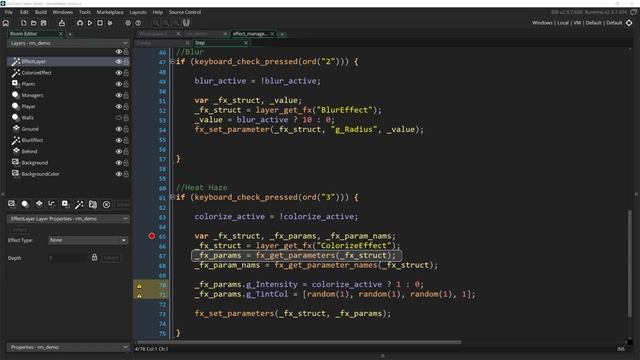640x360 pixels.
Task: Select the BlurEffect layer row
Action: coord(69,140)
